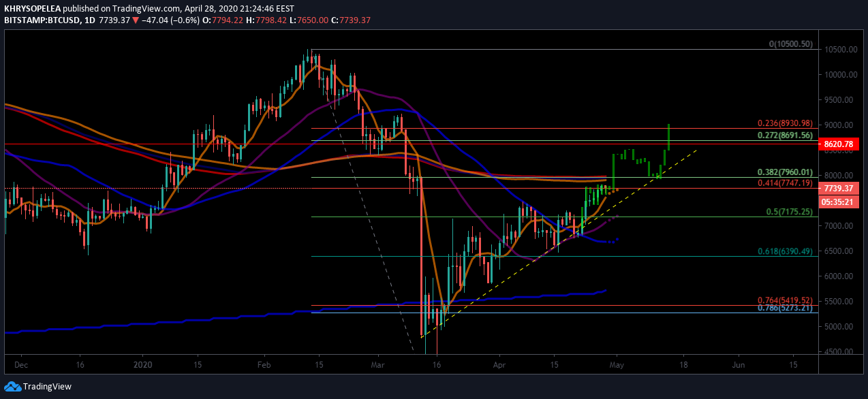The height and width of the screenshot is (399, 868).
Task: Click the TradingView wordmark at bottom left
Action: point(47,387)
